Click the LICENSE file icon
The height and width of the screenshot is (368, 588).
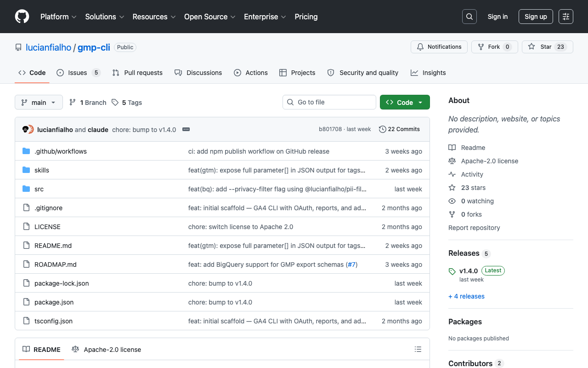[26, 227]
